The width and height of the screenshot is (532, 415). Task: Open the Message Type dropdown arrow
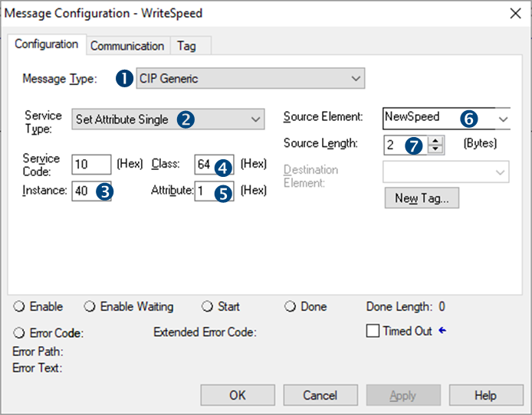coord(356,78)
